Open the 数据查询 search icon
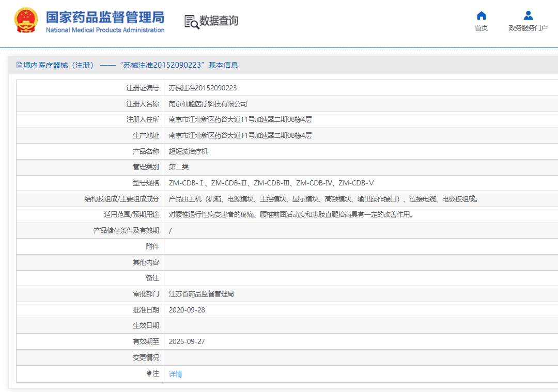Image resolution: width=558 pixels, height=392 pixels. coord(192,22)
